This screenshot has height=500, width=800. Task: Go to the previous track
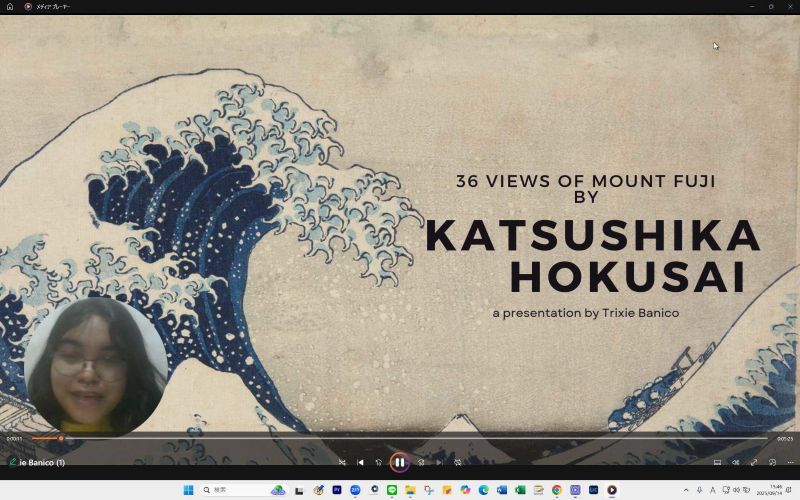click(360, 462)
